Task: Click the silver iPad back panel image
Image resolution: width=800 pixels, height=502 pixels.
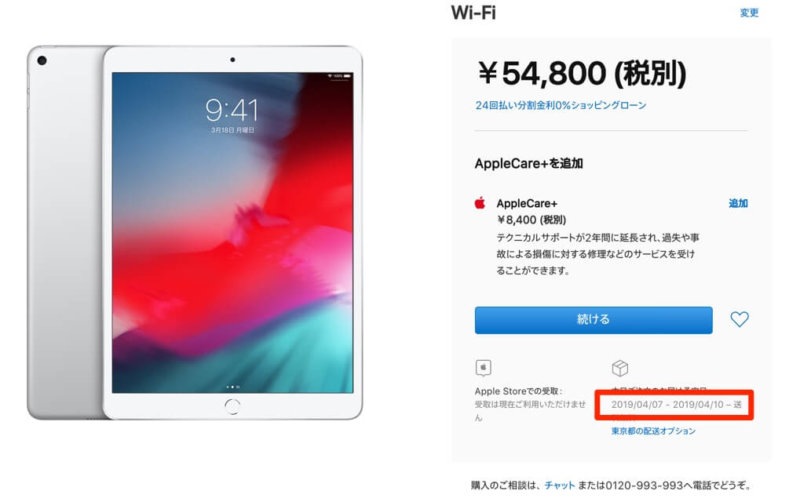Action: pyautogui.click(x=66, y=232)
